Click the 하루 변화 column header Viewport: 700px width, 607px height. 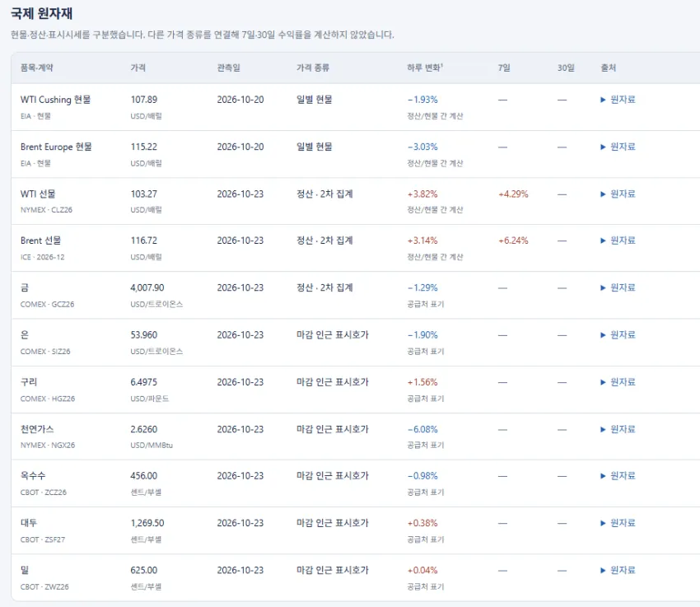[425, 68]
